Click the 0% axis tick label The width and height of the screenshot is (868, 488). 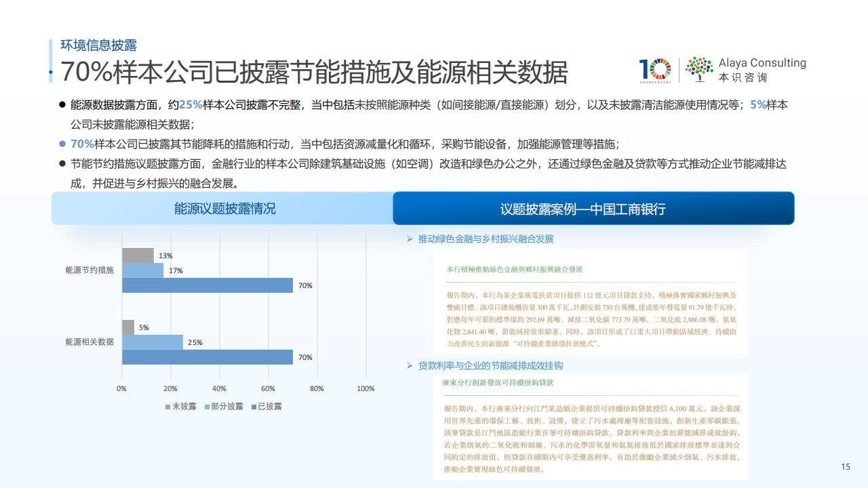point(121,388)
